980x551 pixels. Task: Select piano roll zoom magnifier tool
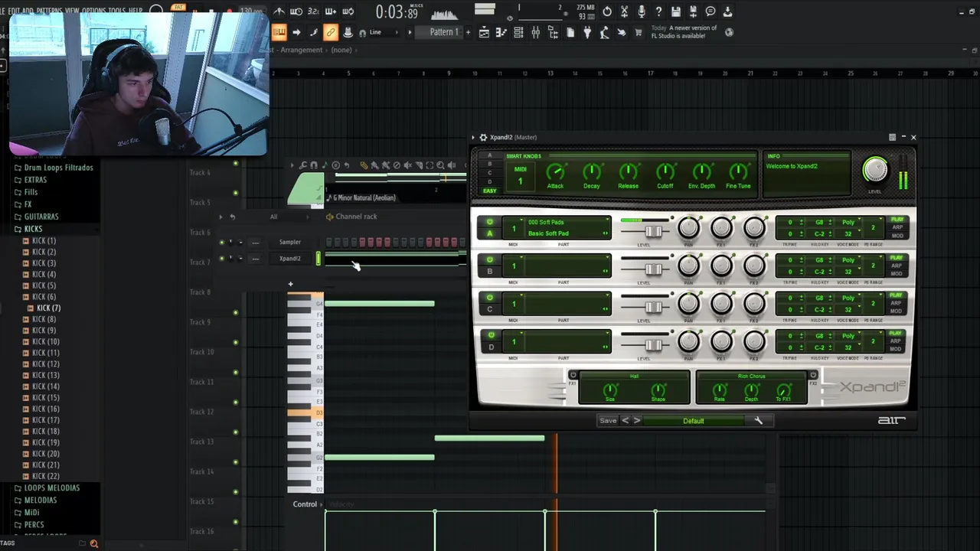(440, 165)
